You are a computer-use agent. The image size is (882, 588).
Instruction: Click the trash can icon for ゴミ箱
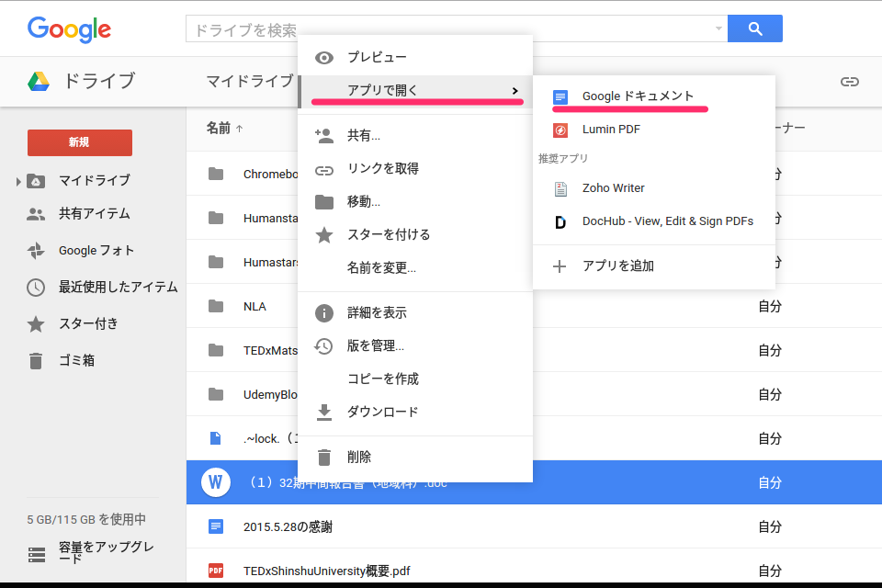click(36, 361)
